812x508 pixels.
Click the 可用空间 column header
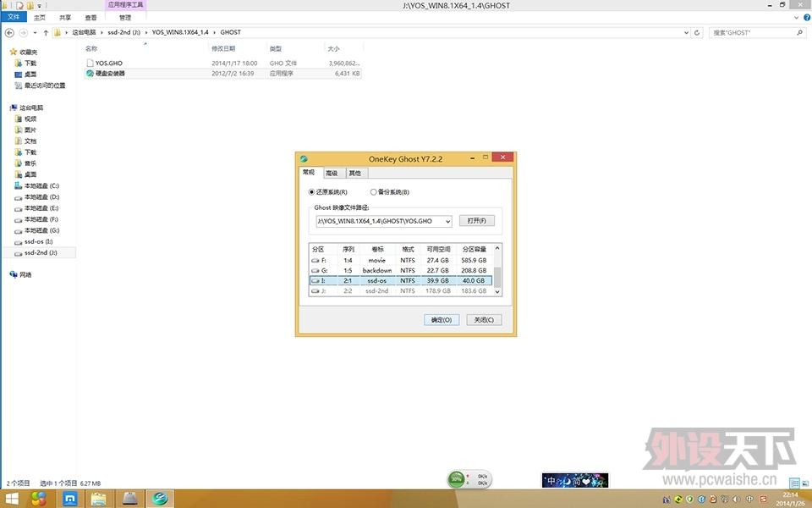(438, 249)
